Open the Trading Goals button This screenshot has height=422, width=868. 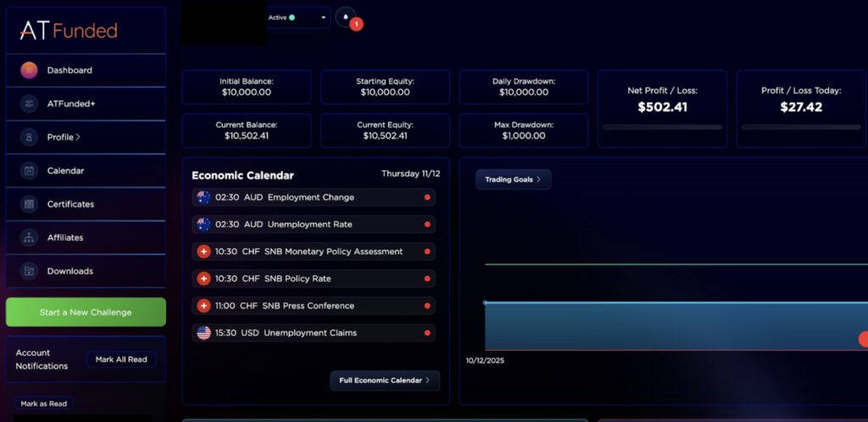[x=513, y=180]
